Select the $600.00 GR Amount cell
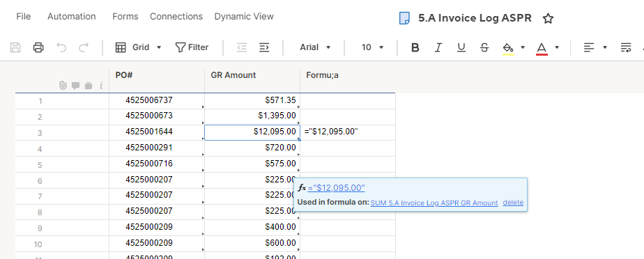Image resolution: width=644 pixels, height=259 pixels. click(x=252, y=244)
